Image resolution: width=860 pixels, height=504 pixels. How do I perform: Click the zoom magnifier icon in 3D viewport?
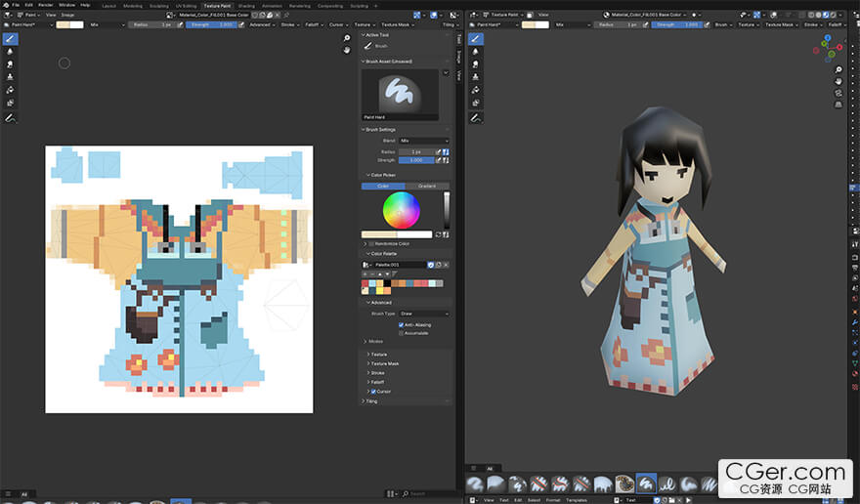(x=838, y=70)
